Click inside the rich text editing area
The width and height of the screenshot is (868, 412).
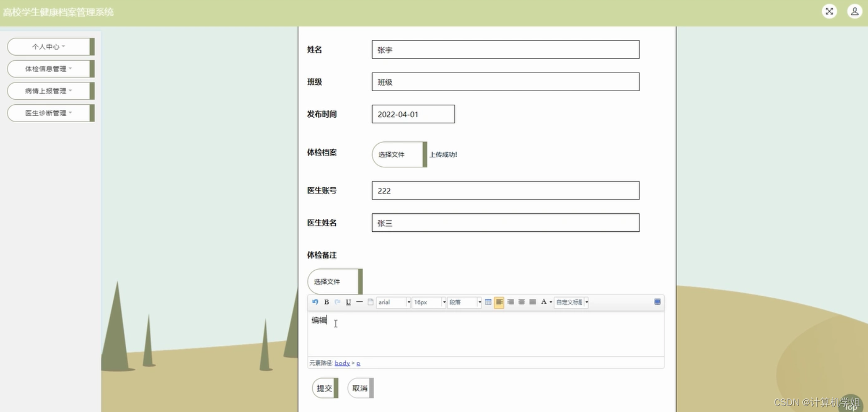tap(485, 333)
